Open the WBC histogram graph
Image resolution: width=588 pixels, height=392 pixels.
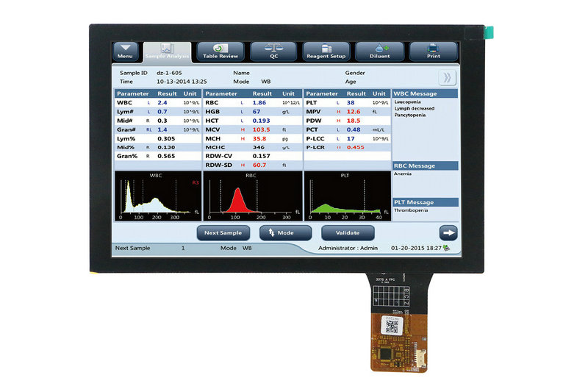pos(157,197)
